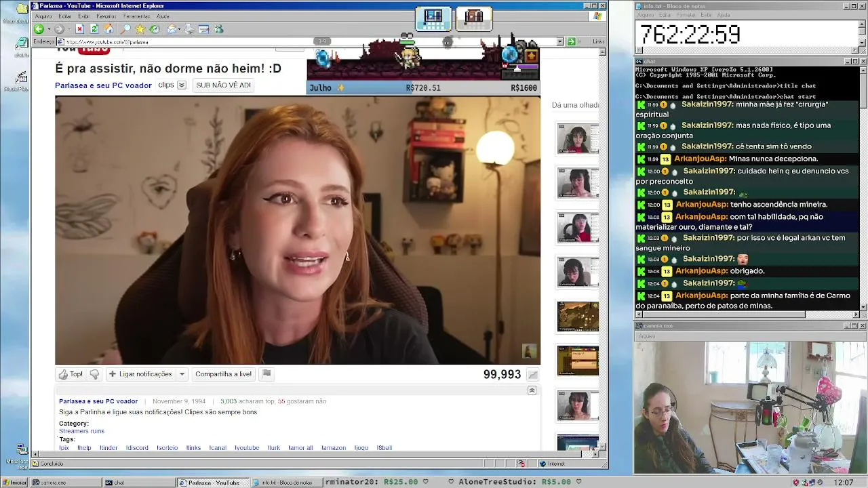Click the Top! like button
The height and width of the screenshot is (488, 868).
point(71,374)
